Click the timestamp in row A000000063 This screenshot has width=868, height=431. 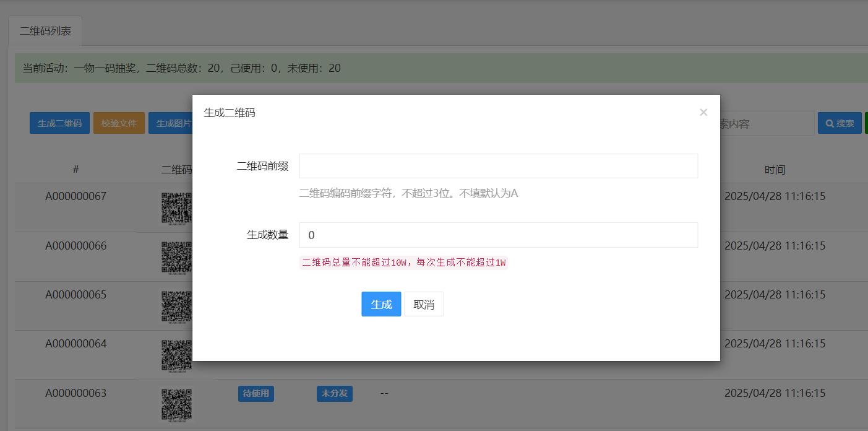pyautogui.click(x=775, y=393)
